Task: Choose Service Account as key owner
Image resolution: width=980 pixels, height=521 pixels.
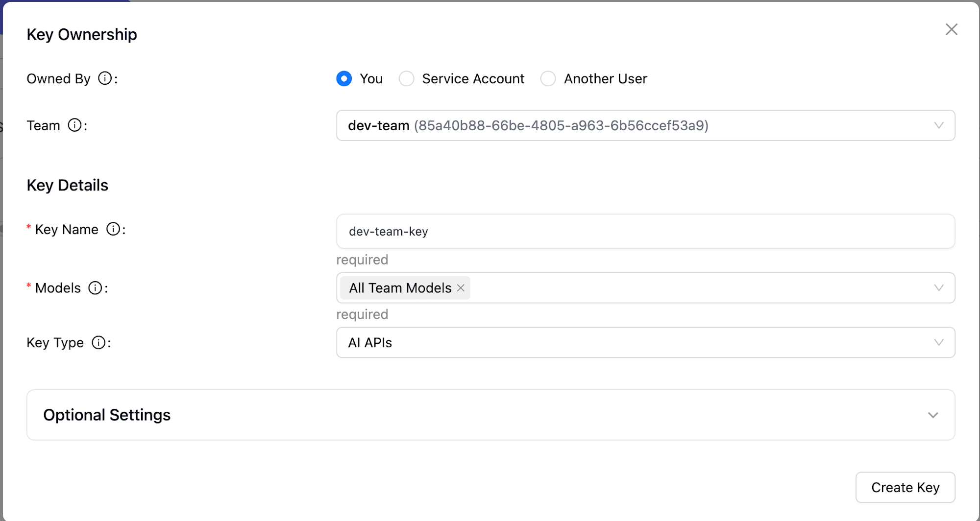Action: coord(406,79)
